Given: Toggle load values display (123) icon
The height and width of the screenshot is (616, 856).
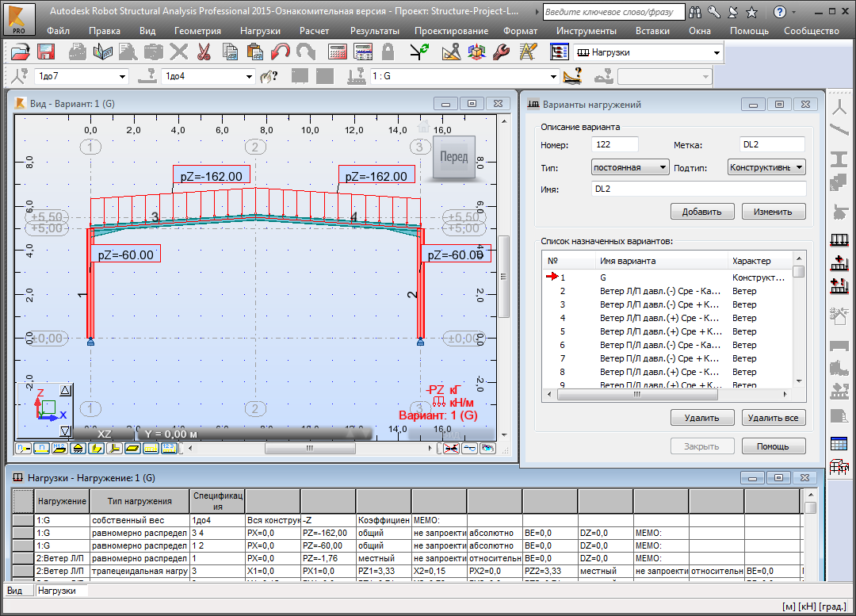Looking at the screenshot, I should click(168, 448).
